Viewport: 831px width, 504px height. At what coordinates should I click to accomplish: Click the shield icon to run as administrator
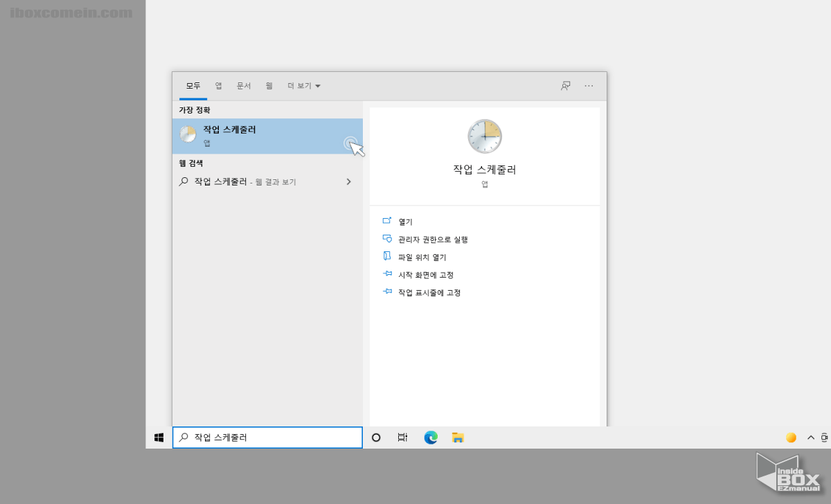(388, 238)
